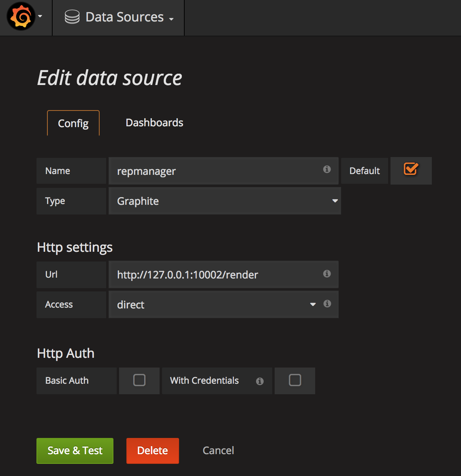461x476 pixels.
Task: Show info tooltip for the Access field
Action: [327, 304]
